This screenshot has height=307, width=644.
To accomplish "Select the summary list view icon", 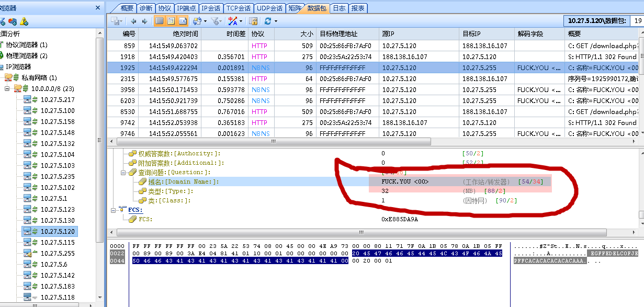I will tap(160, 20).
